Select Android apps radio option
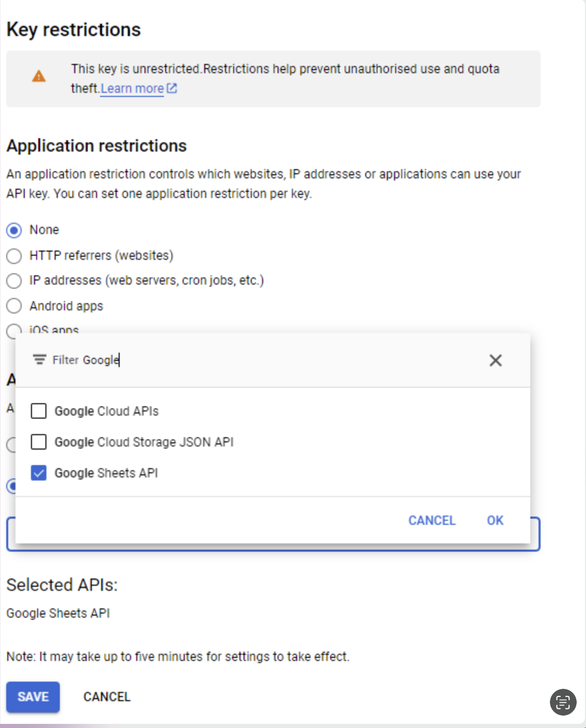Image resolution: width=586 pixels, height=728 pixels. [x=14, y=306]
